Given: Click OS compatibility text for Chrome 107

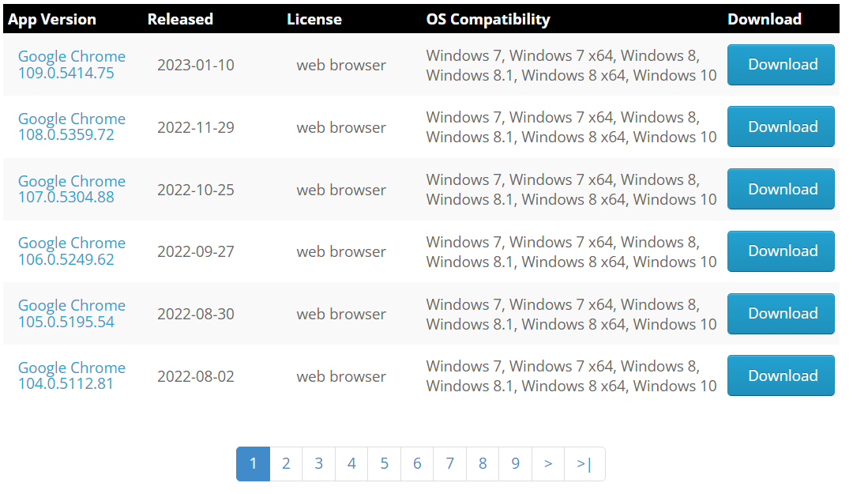Looking at the screenshot, I should click(x=571, y=190).
